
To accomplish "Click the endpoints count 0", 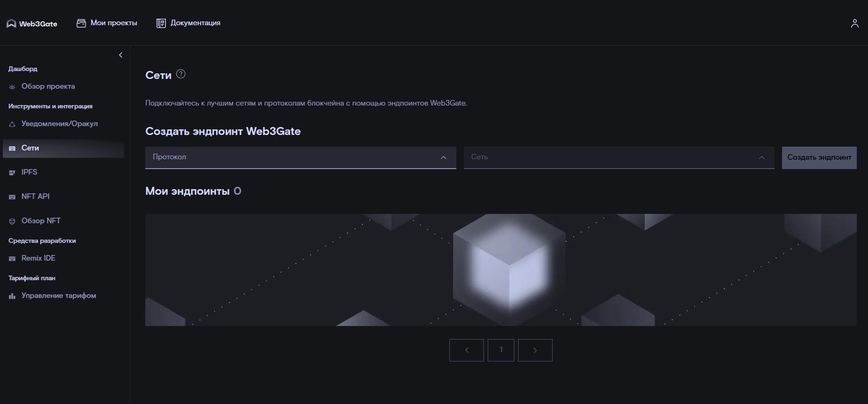I will pyautogui.click(x=237, y=191).
